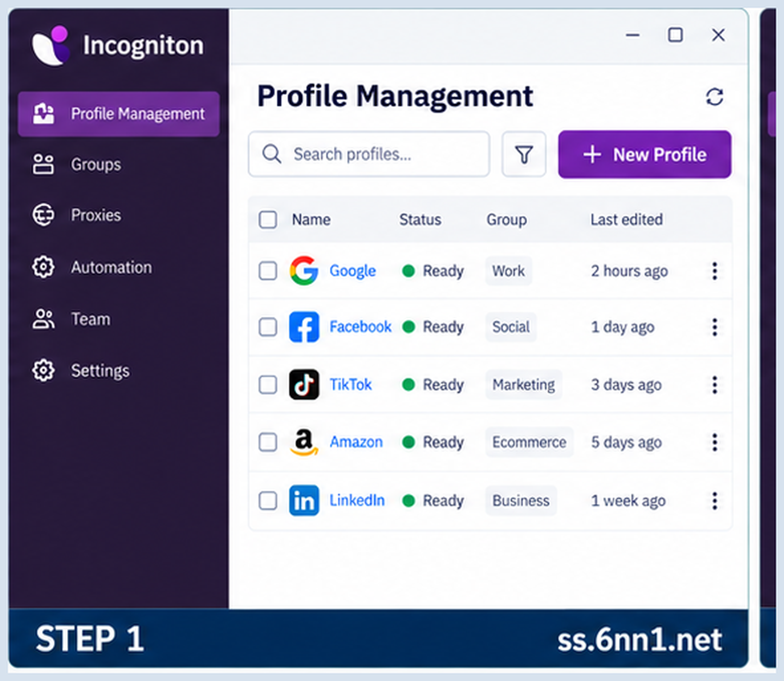This screenshot has width=784, height=681.
Task: Click the Ready status in TikTok row
Action: [x=433, y=384]
